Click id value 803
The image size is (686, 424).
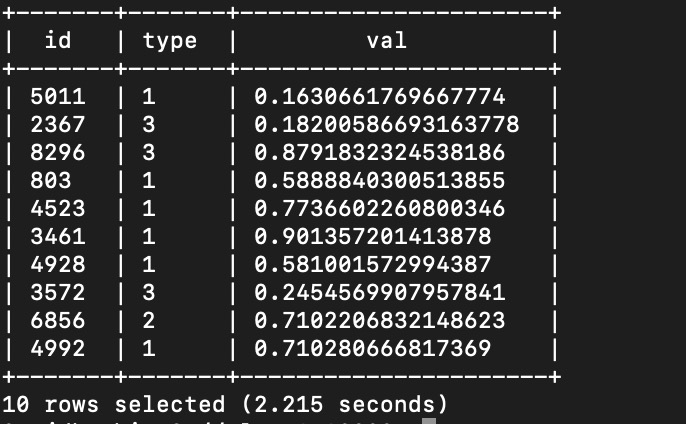(52, 181)
